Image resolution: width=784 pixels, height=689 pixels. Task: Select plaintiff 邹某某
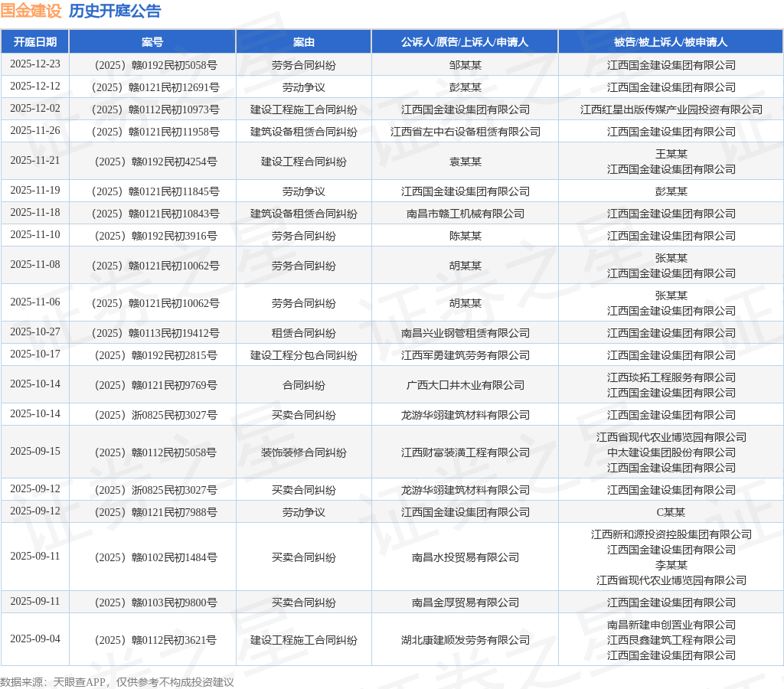click(x=465, y=65)
